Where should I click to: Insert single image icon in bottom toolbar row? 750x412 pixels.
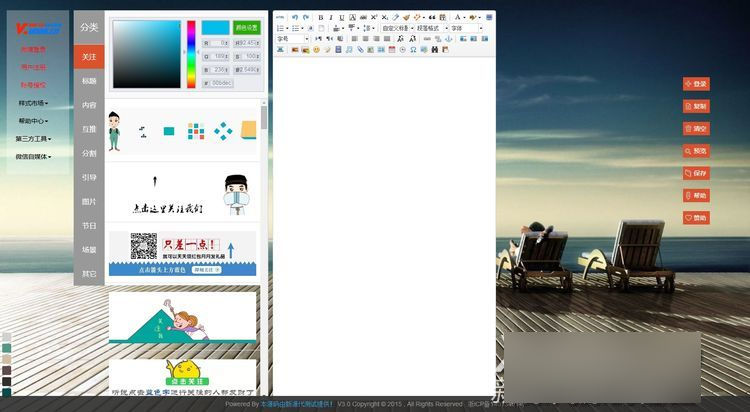click(295, 50)
